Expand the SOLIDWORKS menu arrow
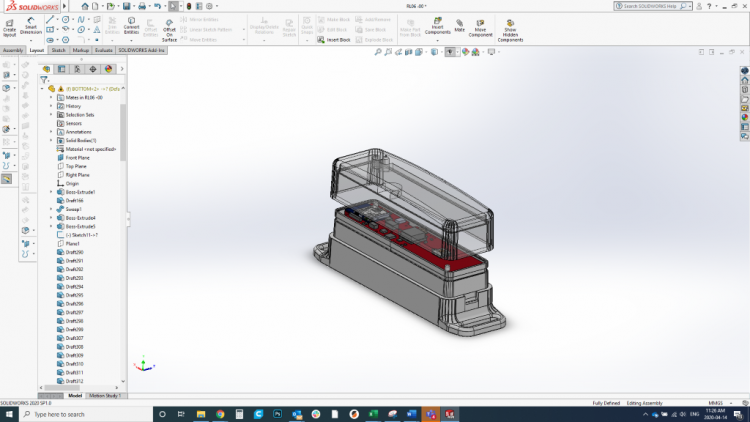This screenshot has width=750, height=422. point(65,6)
